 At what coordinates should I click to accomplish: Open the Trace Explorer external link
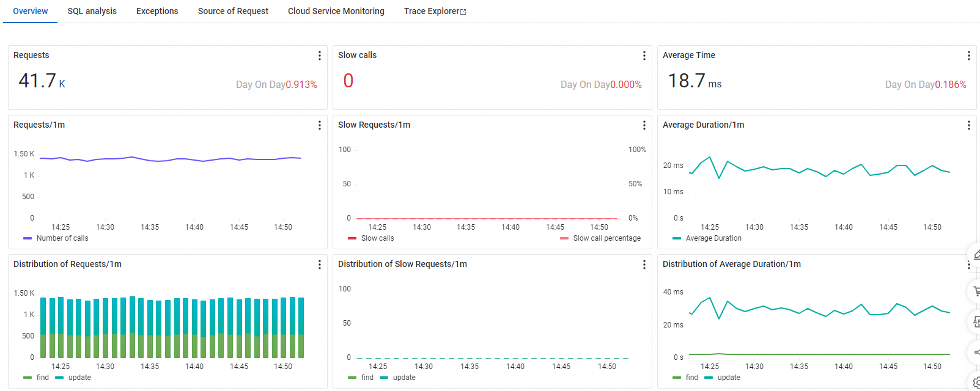[435, 11]
